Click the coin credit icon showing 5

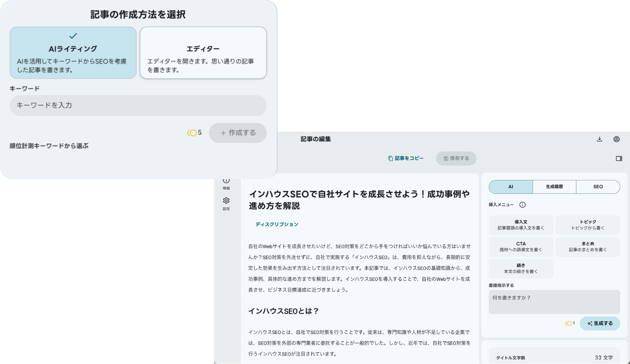click(192, 133)
